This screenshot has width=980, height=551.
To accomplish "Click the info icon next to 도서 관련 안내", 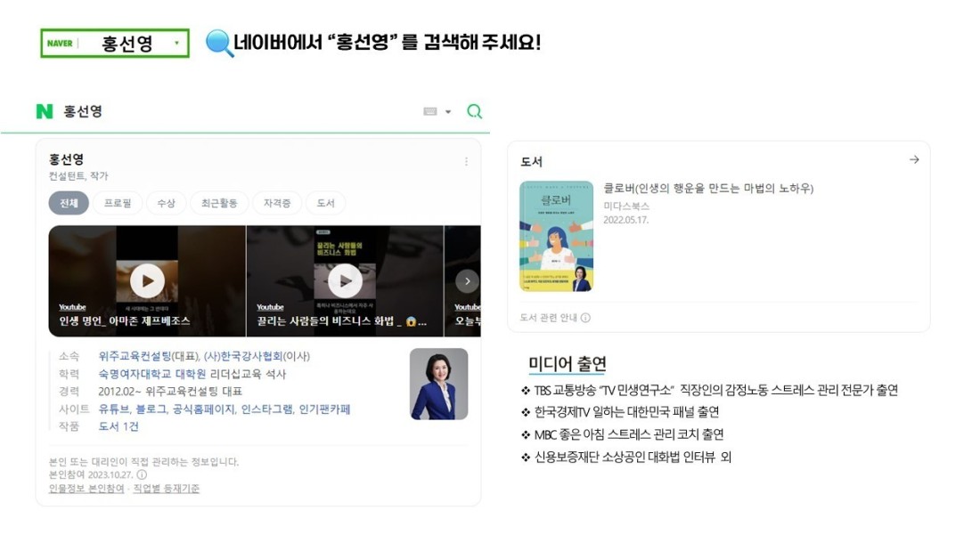I will 585,318.
